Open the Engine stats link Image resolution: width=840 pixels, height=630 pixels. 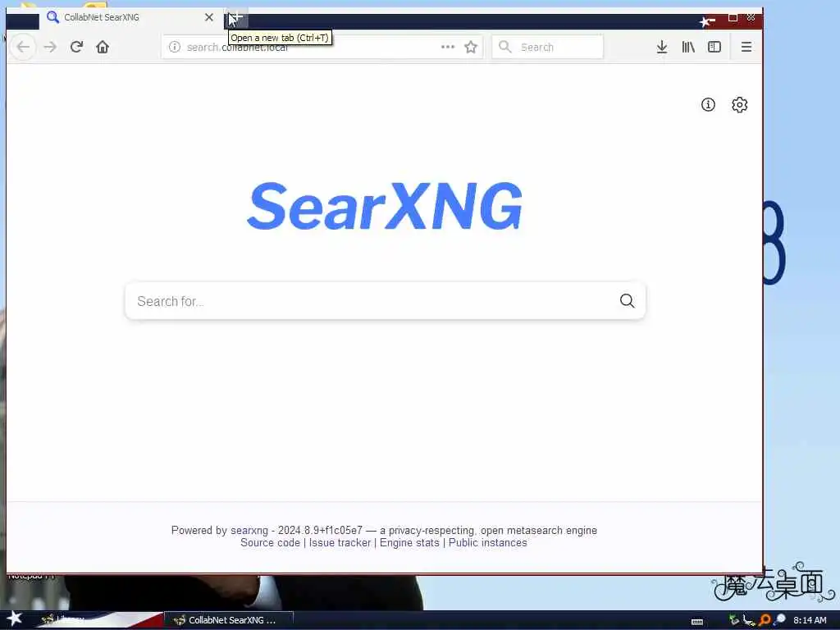409,543
